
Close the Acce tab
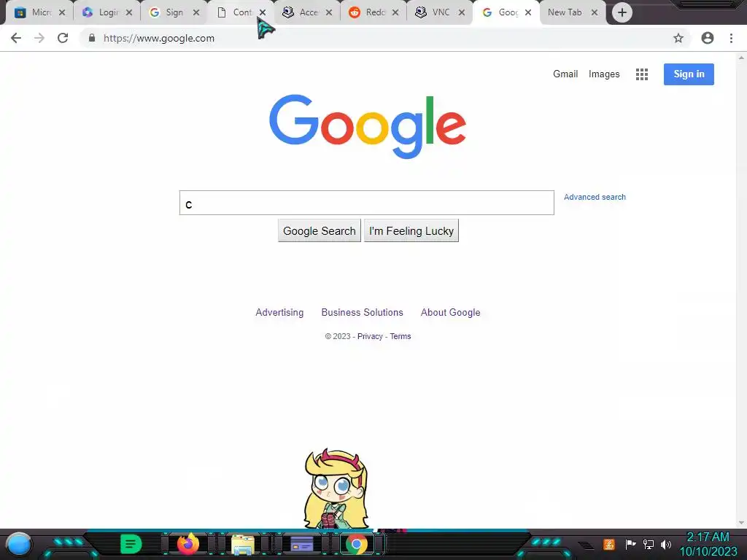(x=329, y=13)
